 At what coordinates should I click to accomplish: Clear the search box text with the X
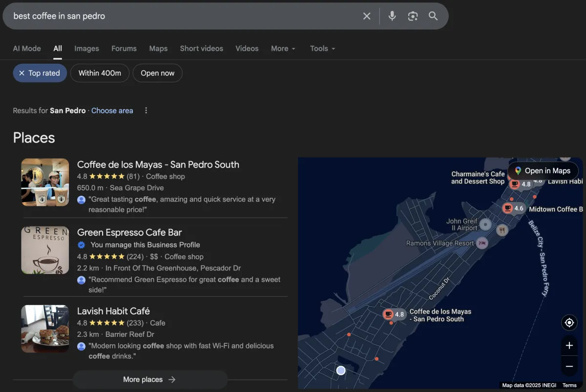point(367,16)
